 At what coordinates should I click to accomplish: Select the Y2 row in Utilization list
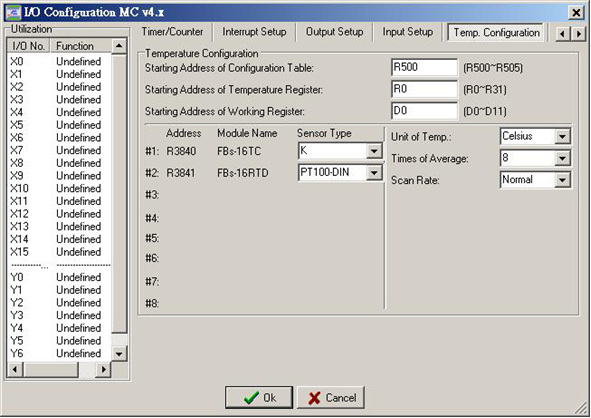click(x=59, y=303)
